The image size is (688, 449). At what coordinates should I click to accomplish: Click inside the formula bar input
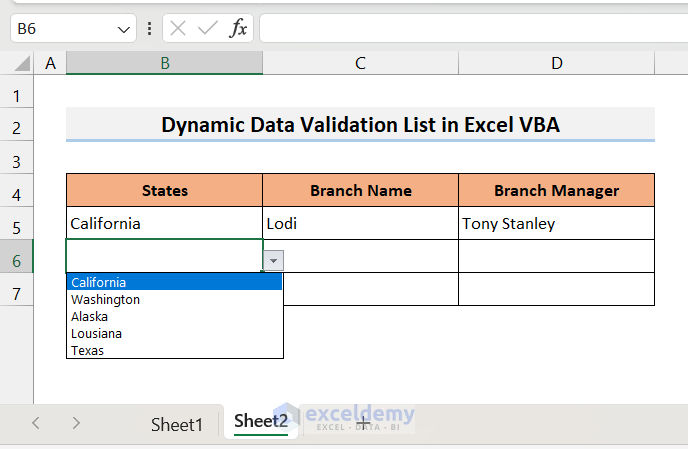(470, 28)
